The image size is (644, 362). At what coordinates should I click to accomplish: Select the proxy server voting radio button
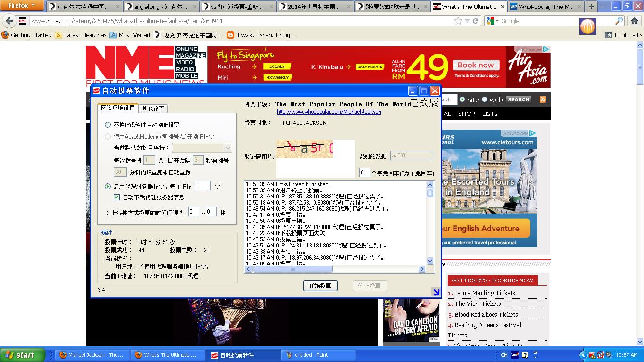pos(108,187)
